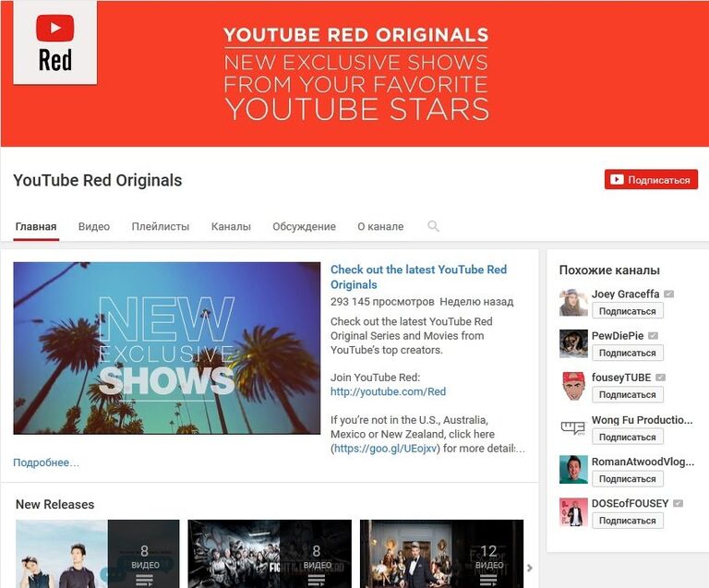The image size is (709, 588).
Task: Open fouseyTUBE channel name link
Action: click(x=621, y=378)
